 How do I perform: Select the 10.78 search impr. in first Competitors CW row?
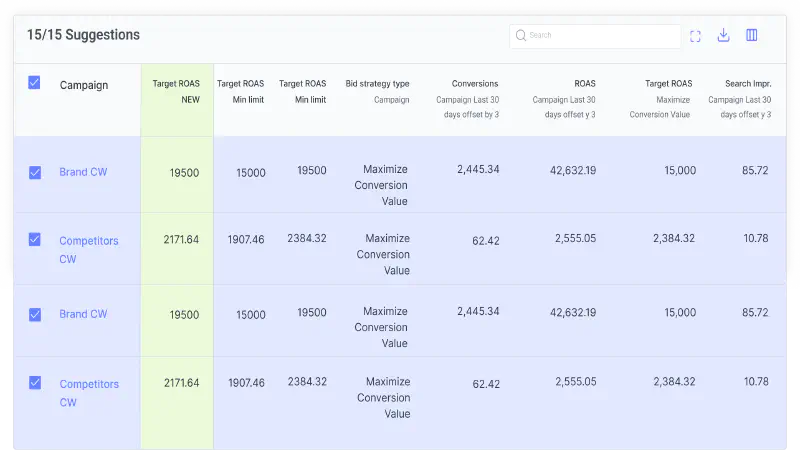pos(756,238)
